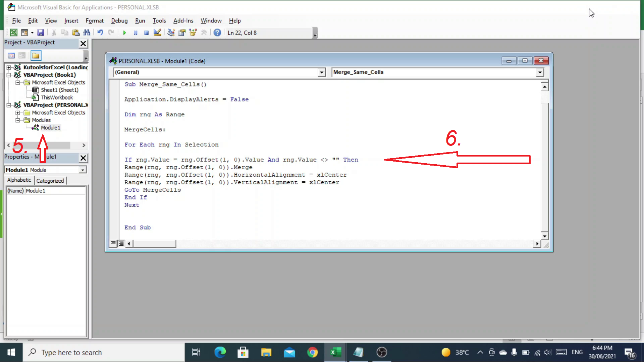Run the macro with Run Sub/UserForm icon
The width and height of the screenshot is (644, 362).
(x=124, y=33)
